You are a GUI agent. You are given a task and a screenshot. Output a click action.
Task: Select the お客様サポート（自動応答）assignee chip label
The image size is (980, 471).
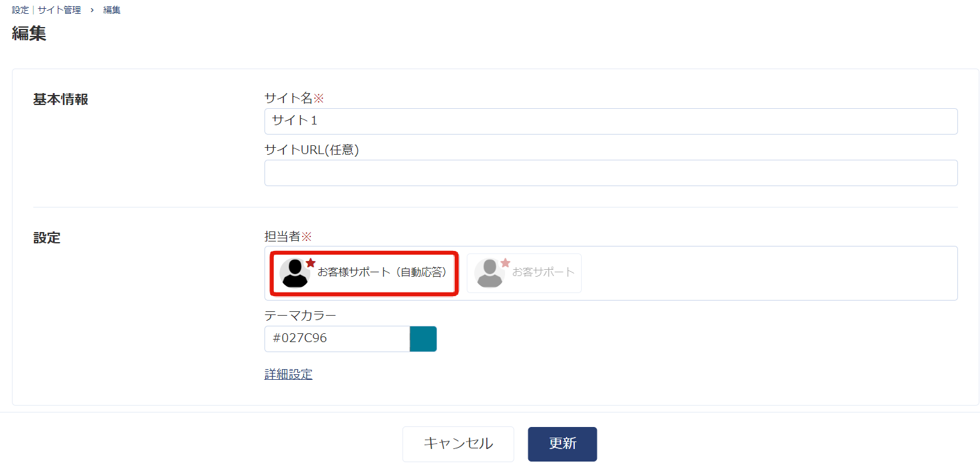[382, 272]
